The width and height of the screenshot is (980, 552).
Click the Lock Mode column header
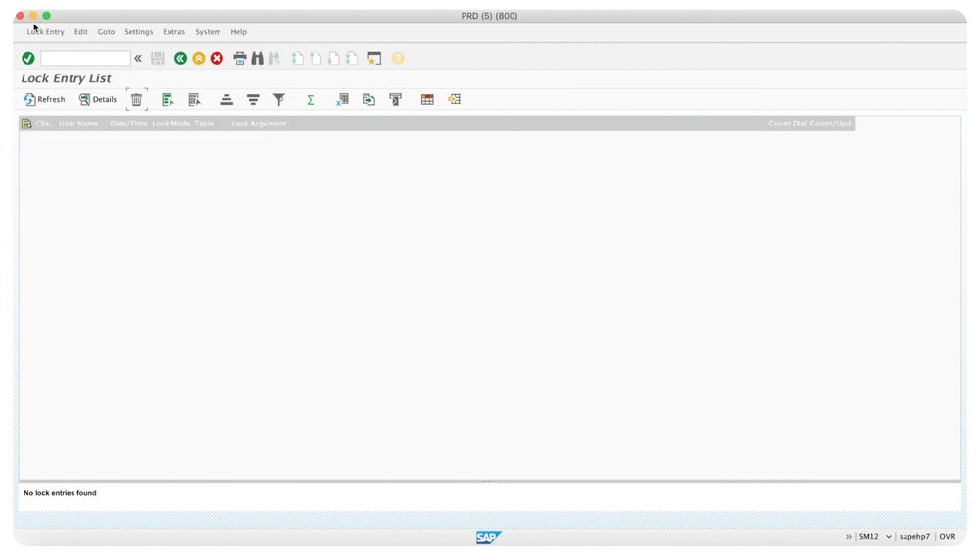171,124
